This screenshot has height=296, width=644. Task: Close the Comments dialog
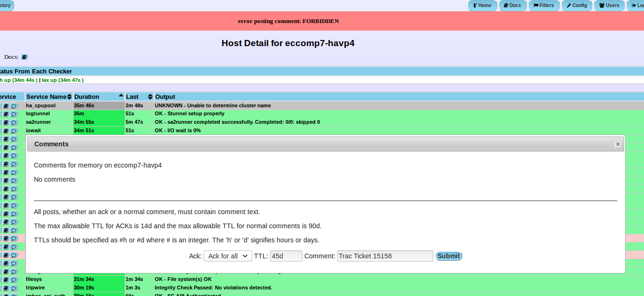618,144
